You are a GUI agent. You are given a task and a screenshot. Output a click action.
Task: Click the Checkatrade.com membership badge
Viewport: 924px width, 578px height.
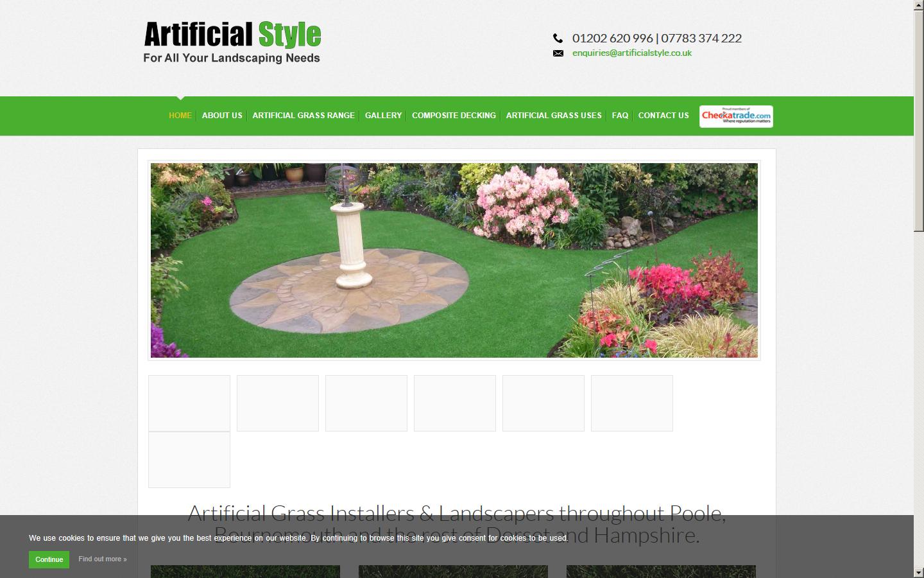[x=736, y=116]
